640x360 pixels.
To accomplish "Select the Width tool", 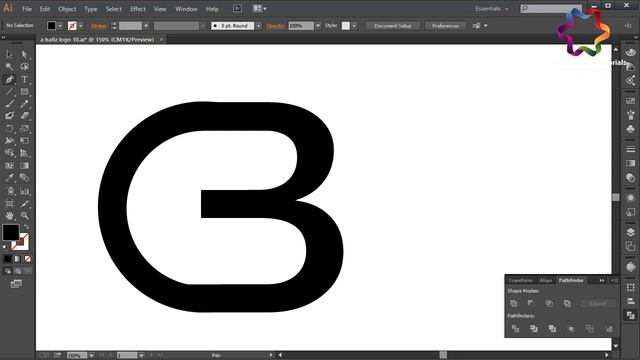I will 9,141.
